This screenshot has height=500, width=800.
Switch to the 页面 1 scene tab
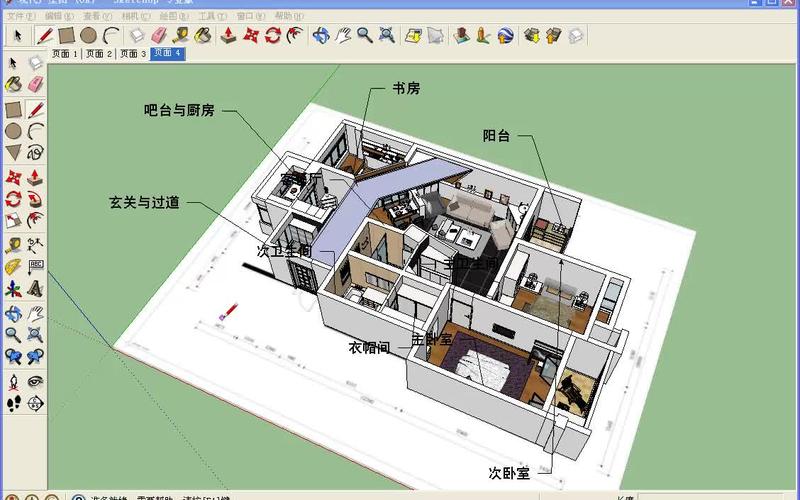(x=65, y=54)
